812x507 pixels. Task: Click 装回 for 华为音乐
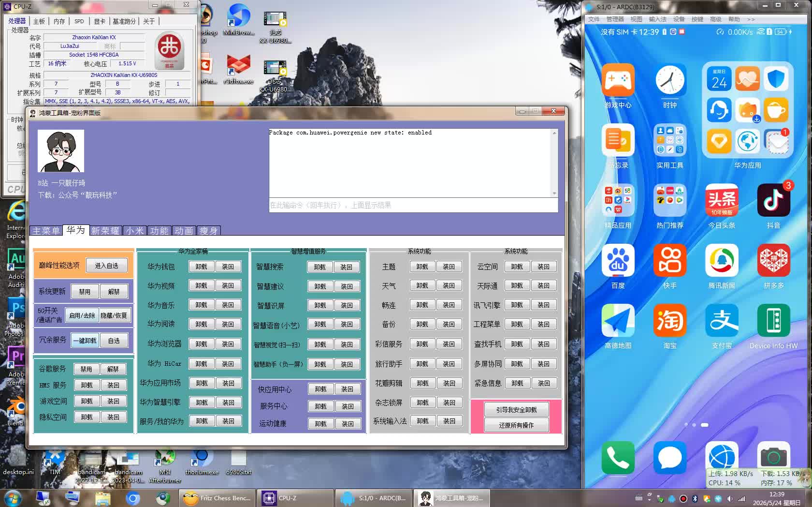point(228,305)
